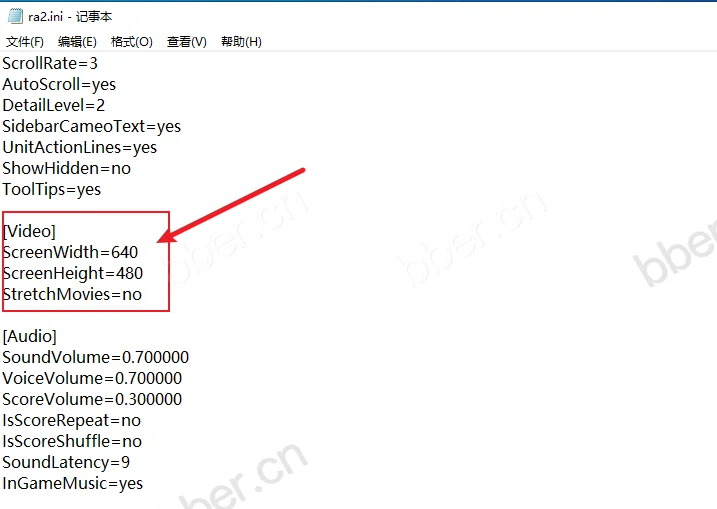Click the SoundLatency=9 line
The height and width of the screenshot is (509, 717).
[x=66, y=463]
